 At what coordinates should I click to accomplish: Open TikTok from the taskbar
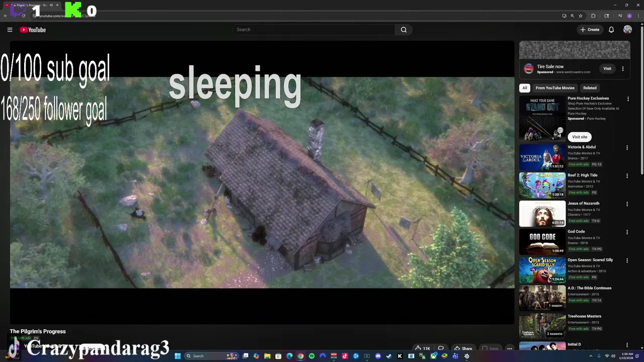345,356
